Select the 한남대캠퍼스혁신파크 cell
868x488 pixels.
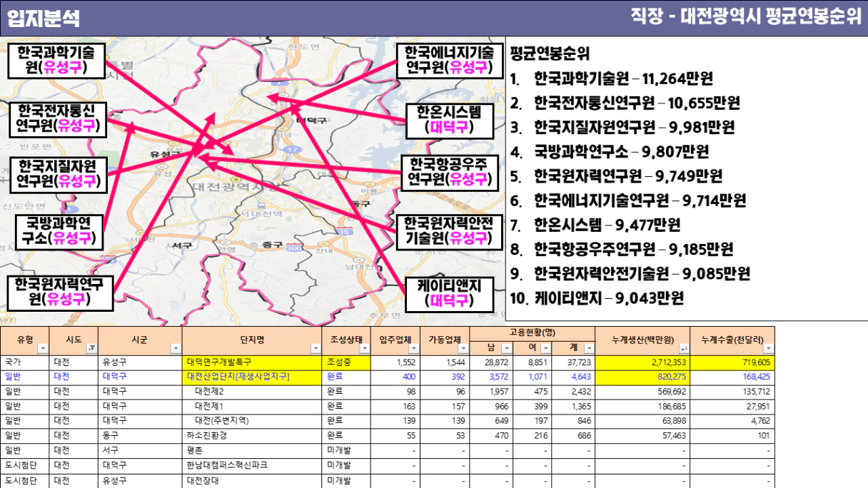tap(252, 465)
